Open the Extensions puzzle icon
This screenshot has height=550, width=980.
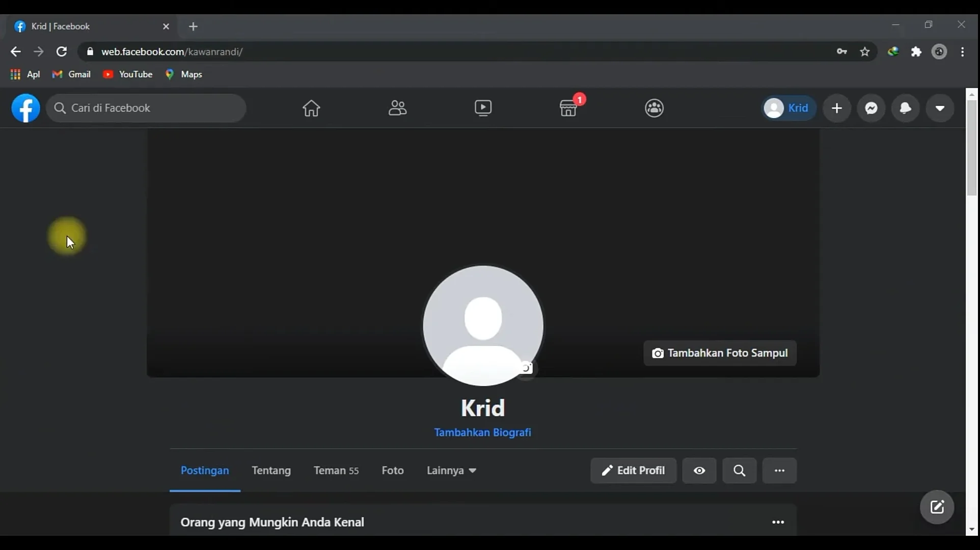click(x=916, y=51)
